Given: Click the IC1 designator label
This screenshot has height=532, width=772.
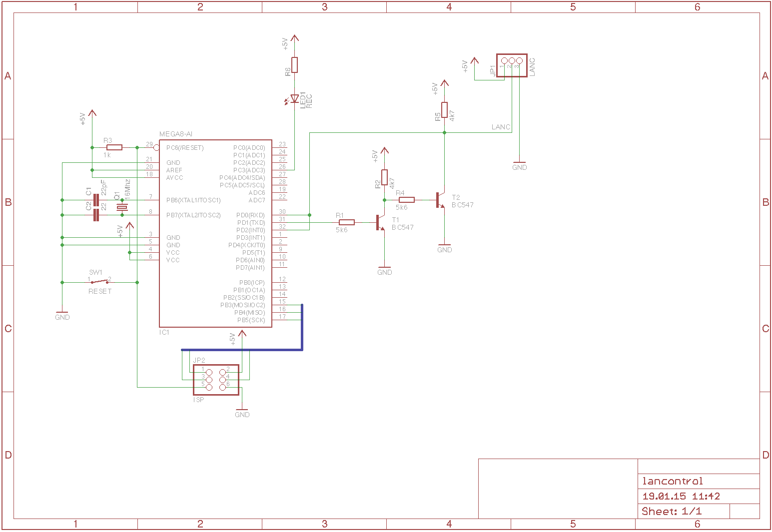Looking at the screenshot, I should pyautogui.click(x=164, y=332).
